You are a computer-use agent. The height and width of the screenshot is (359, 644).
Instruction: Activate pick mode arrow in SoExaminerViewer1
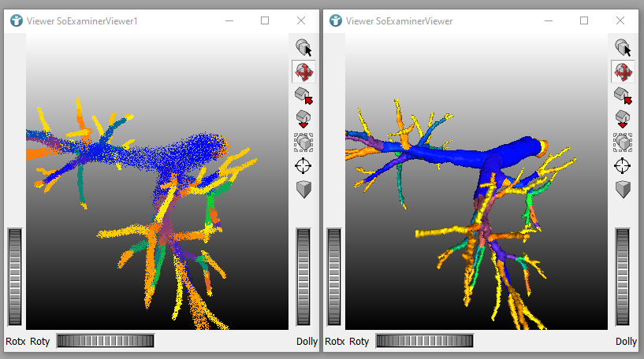[303, 47]
